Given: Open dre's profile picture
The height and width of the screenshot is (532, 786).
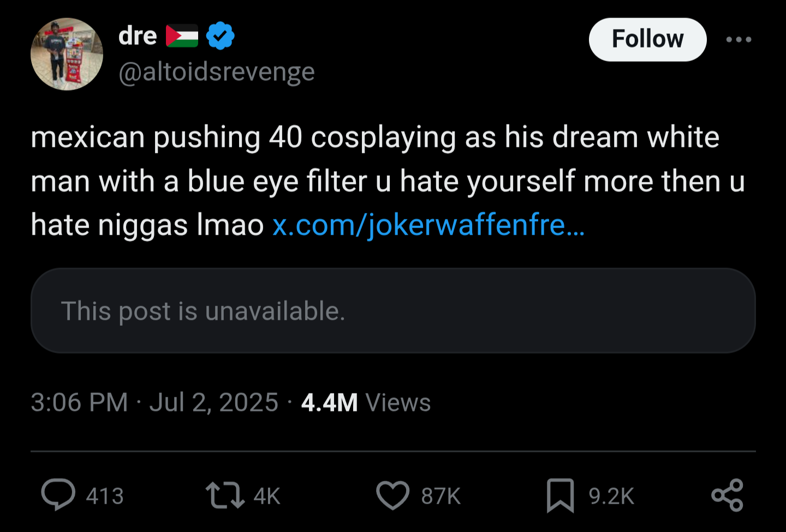Looking at the screenshot, I should [x=67, y=54].
